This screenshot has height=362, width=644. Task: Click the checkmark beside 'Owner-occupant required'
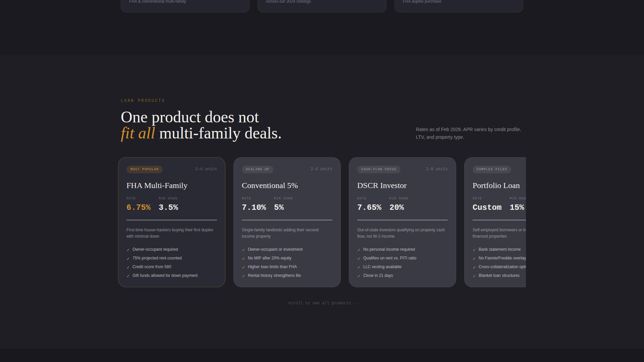(128, 249)
